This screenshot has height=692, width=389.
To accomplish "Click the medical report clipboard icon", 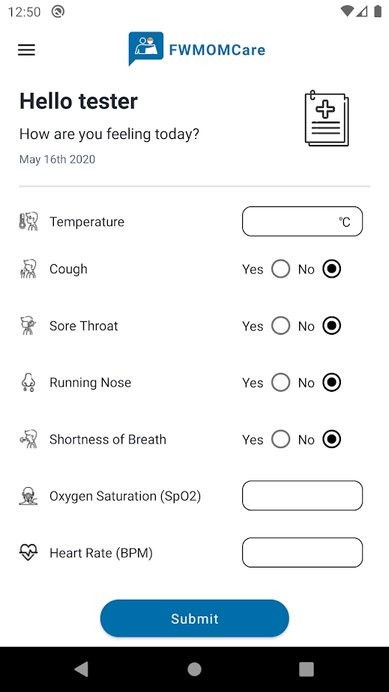I will (x=327, y=118).
